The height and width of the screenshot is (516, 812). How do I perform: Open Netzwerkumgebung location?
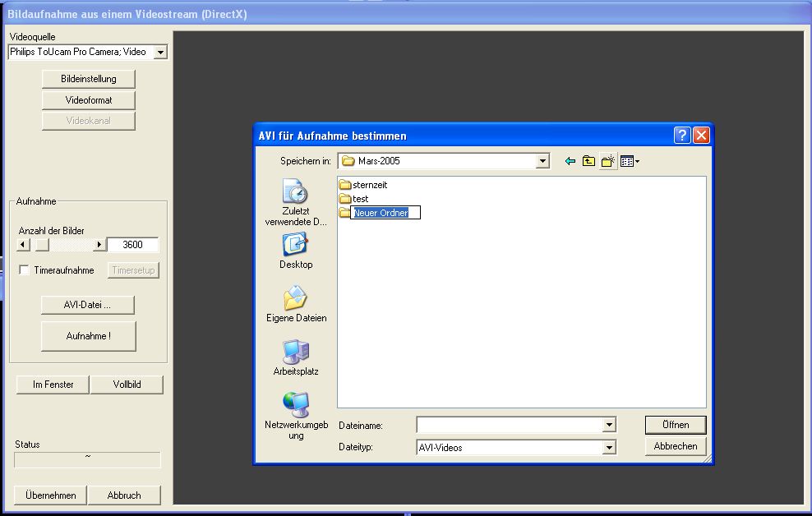[296, 415]
